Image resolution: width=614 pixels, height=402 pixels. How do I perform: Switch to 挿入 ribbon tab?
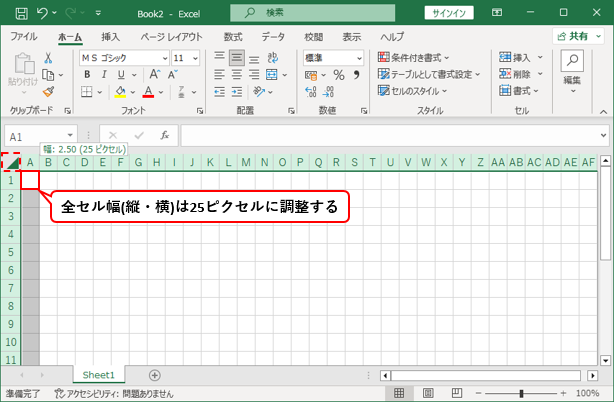click(110, 37)
